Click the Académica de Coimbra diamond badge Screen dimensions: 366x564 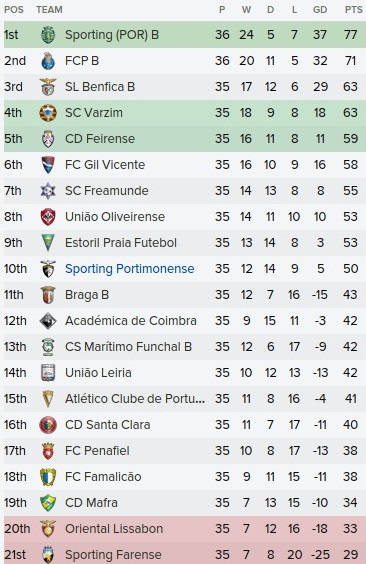(x=48, y=321)
